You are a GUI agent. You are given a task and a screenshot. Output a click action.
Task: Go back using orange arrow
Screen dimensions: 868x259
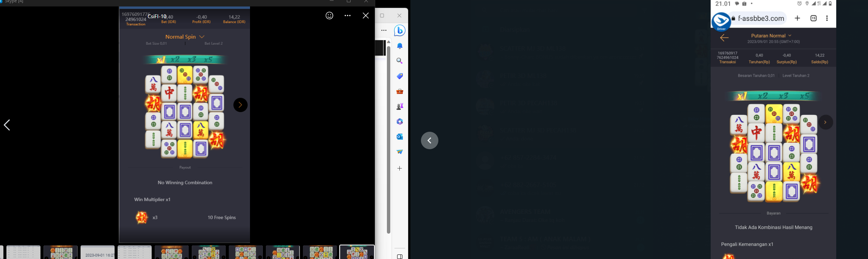(x=724, y=37)
